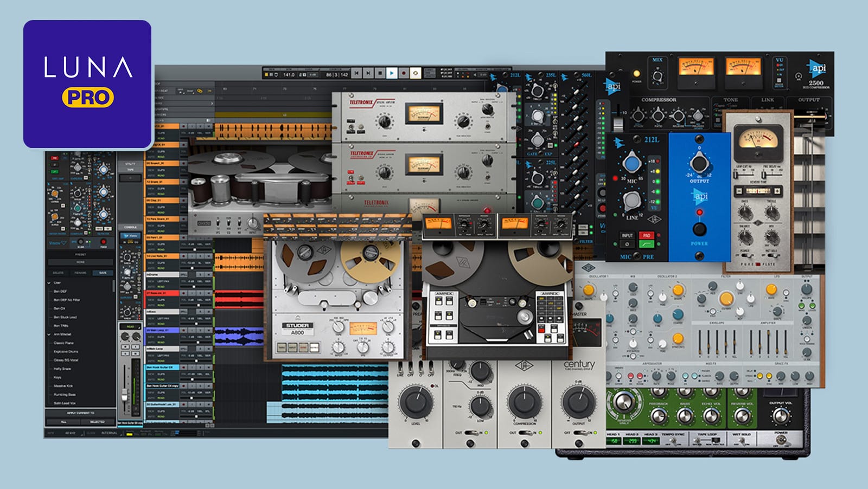Select the Classic Piano preset
Viewport: 868px width, 489px height.
click(63, 343)
